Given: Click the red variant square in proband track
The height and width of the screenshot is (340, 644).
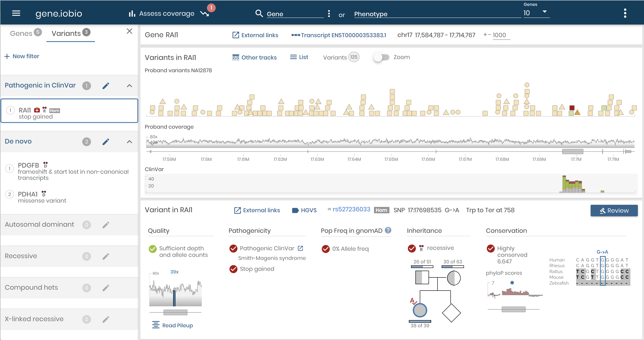Looking at the screenshot, I should click(x=572, y=108).
